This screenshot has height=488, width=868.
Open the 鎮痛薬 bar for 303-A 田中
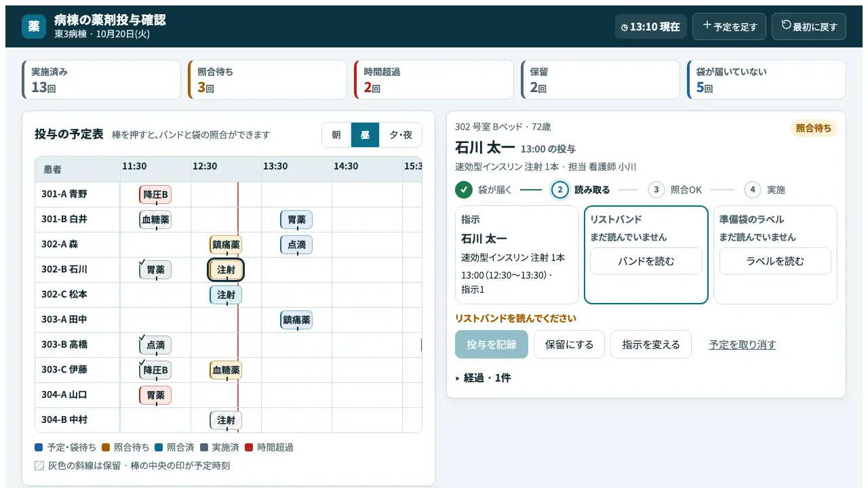[296, 320]
